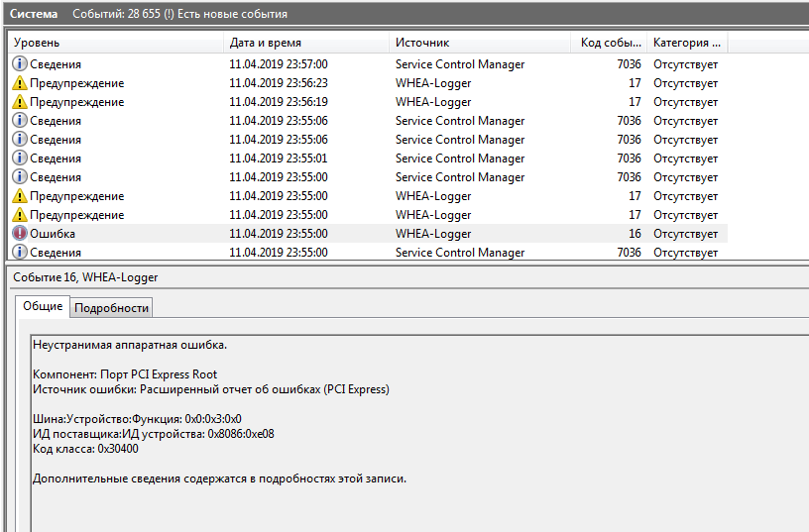Click Service Control Manager in the 23:55:01 row
The width and height of the screenshot is (809, 532).
pos(460,159)
